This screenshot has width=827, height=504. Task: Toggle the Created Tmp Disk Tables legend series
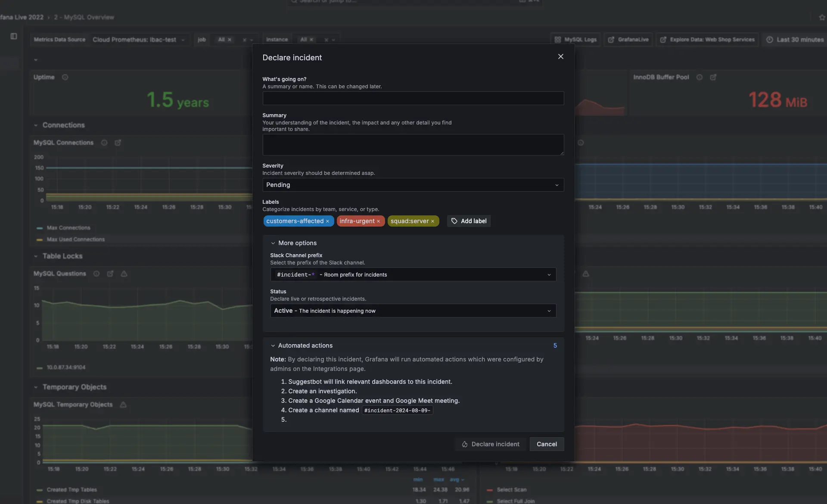pyautogui.click(x=78, y=501)
